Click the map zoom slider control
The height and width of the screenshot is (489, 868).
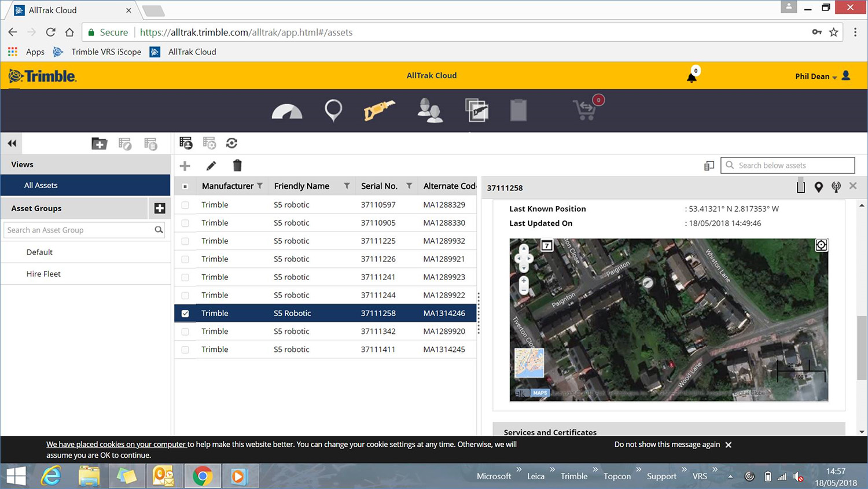(x=524, y=285)
